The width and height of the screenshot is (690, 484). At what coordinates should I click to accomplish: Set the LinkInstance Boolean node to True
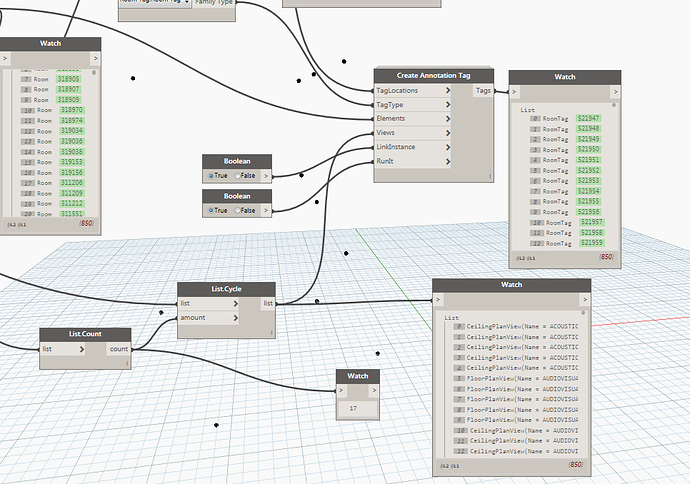point(211,176)
